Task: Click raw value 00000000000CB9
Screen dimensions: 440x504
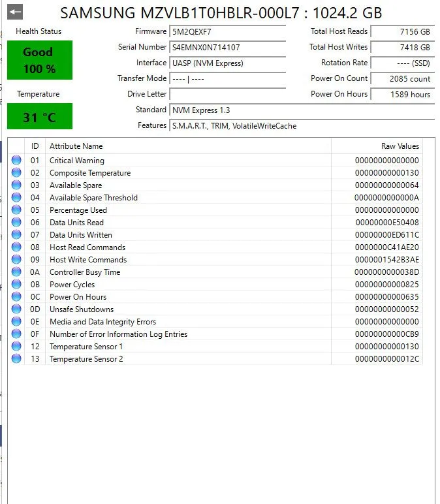Action: coord(387,334)
